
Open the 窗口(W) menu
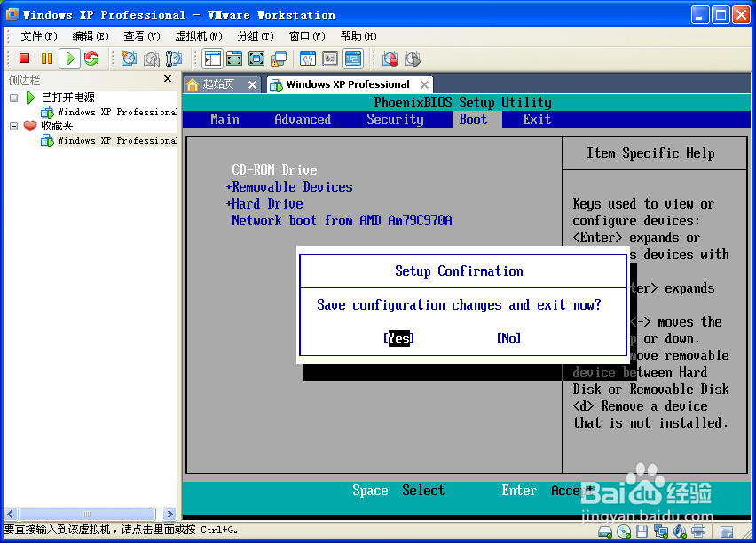pyautogui.click(x=307, y=36)
